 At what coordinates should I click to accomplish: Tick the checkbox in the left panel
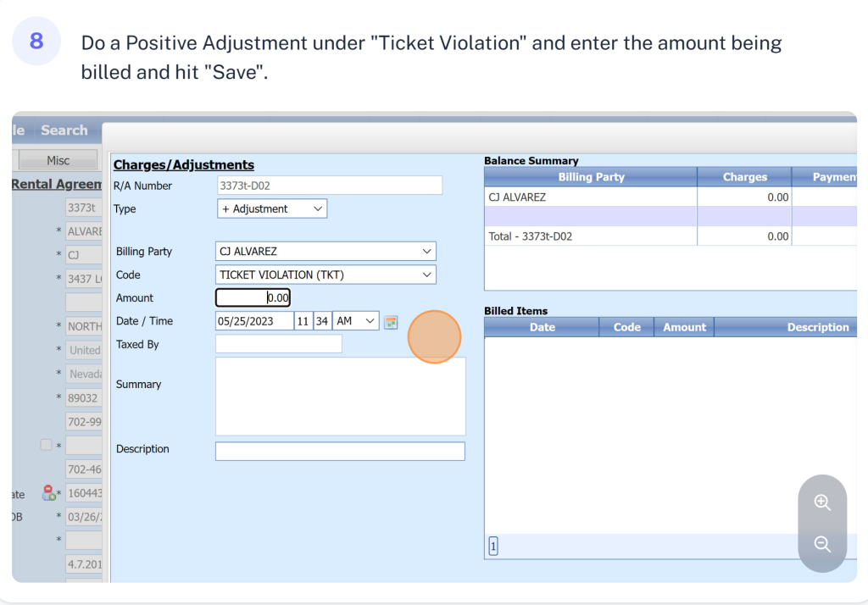pos(46,445)
